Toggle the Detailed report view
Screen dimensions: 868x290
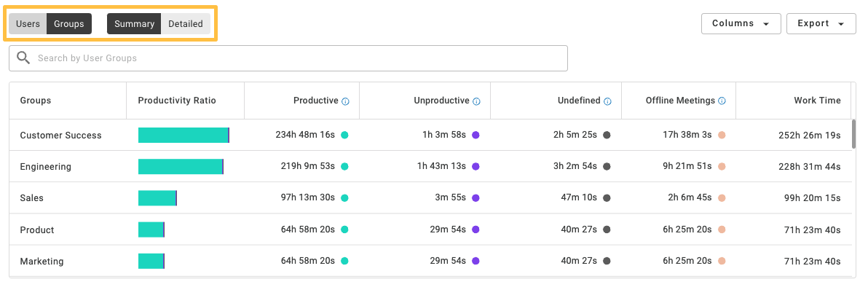click(x=186, y=24)
